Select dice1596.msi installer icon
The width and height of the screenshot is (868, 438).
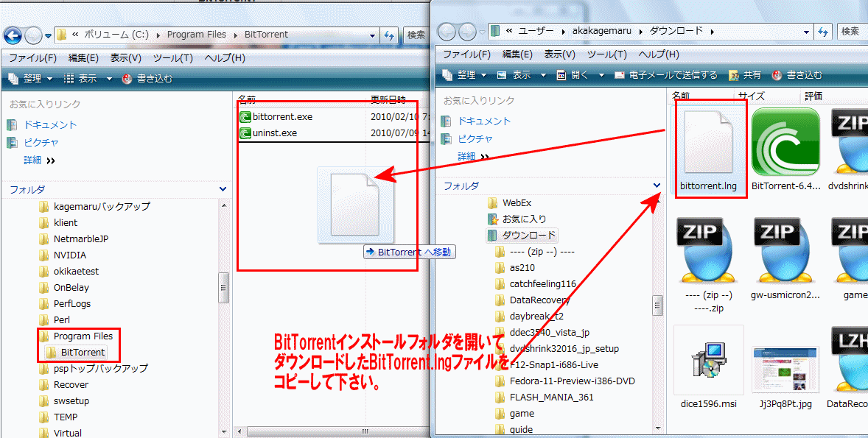coord(709,368)
